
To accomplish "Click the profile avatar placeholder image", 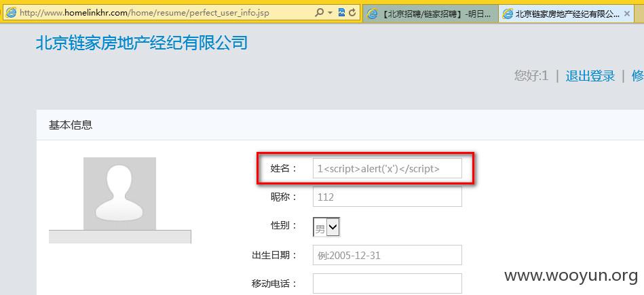I will pyautogui.click(x=119, y=193).
